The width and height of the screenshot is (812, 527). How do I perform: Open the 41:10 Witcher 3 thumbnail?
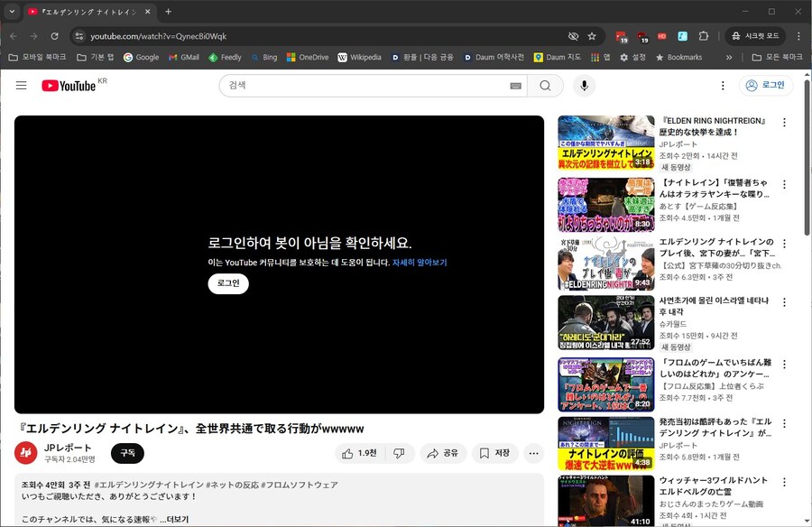[606, 501]
